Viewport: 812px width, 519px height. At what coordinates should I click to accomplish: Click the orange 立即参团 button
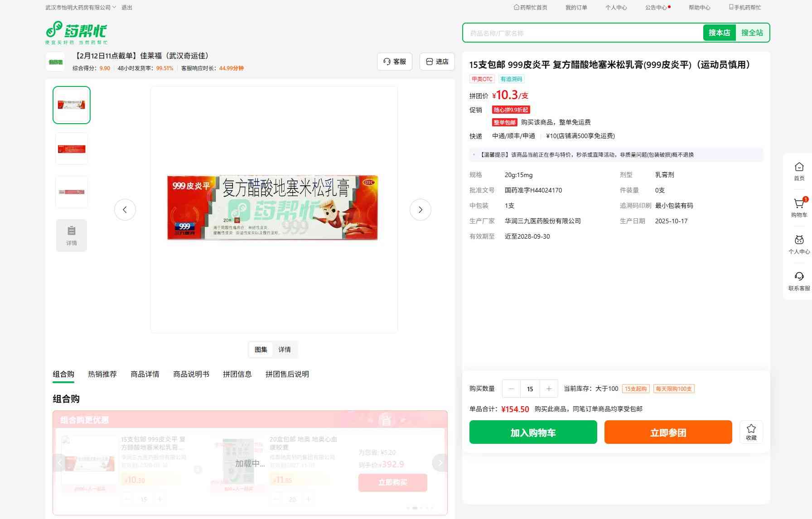[x=668, y=432]
